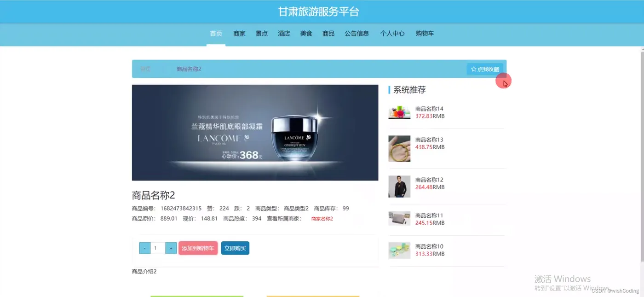The height and width of the screenshot is (297, 644).
Task: Click the 商品库存 value 99
Action: (345, 209)
